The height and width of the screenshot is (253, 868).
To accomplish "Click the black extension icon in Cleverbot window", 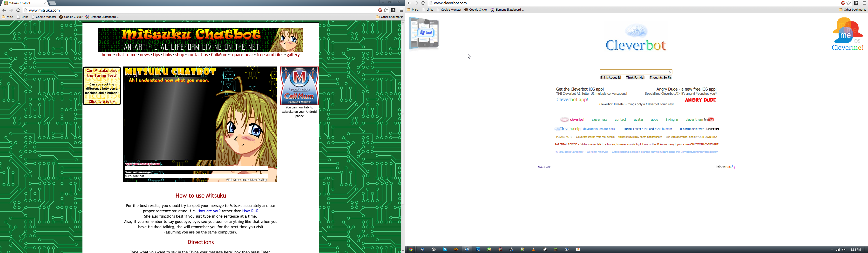I will coord(856,3).
